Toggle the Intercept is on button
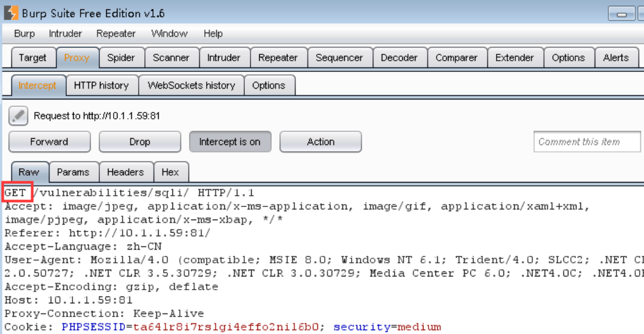This screenshot has width=644, height=334. coord(230,142)
